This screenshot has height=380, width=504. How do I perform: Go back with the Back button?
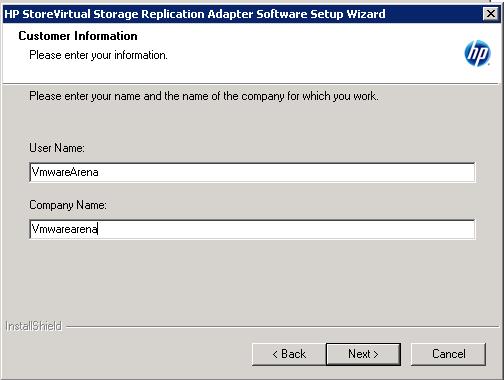tap(289, 354)
